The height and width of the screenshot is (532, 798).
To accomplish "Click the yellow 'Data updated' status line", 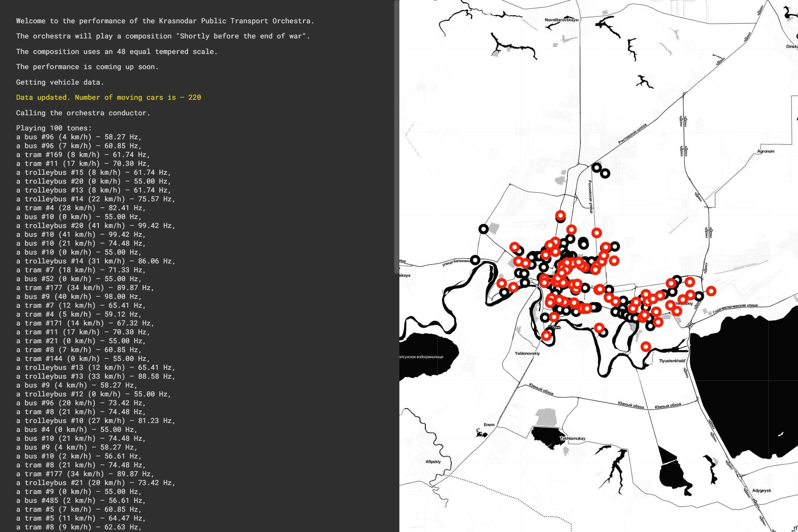I will point(109,98).
